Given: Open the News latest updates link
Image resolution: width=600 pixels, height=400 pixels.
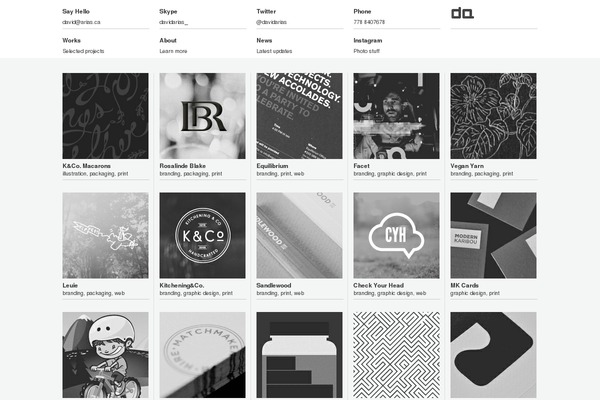Looking at the screenshot, I should point(274,45).
